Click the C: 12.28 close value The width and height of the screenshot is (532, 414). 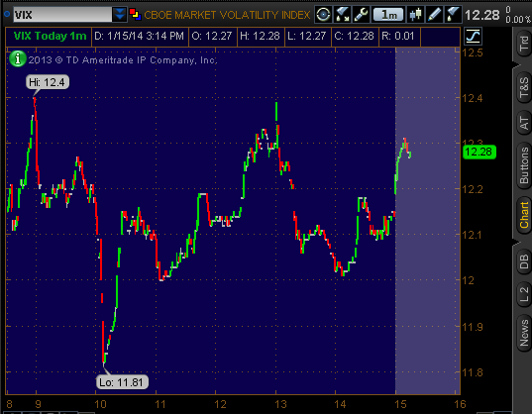click(354, 36)
